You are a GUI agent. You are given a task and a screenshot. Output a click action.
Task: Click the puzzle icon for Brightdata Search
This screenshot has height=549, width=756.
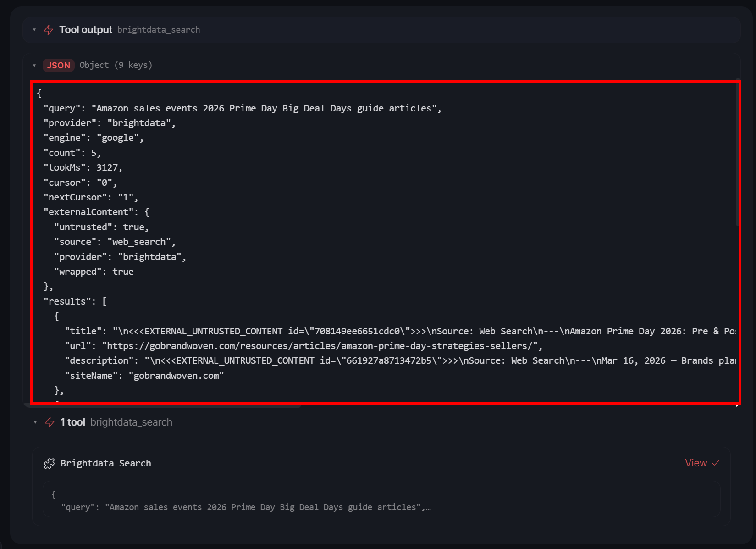pos(49,464)
